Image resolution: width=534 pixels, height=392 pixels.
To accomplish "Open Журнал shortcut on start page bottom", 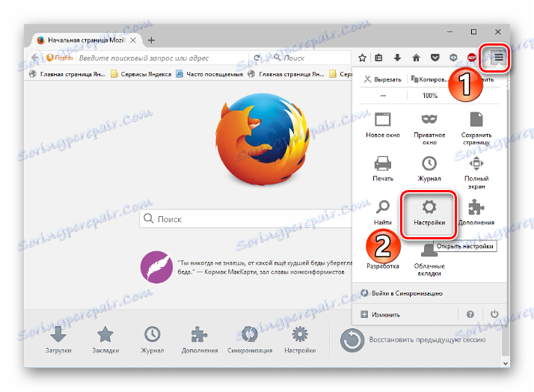I will tap(153, 340).
